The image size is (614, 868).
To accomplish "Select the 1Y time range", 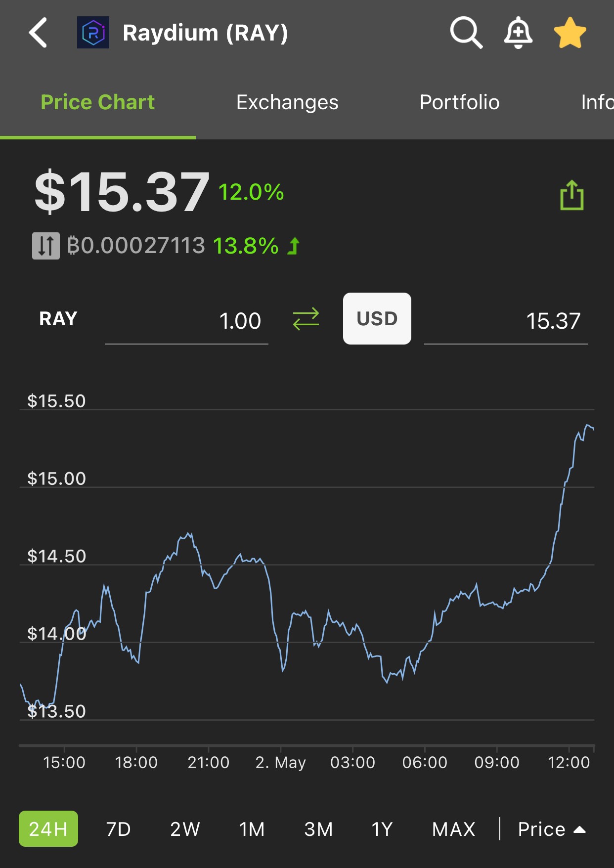I will coord(382,829).
